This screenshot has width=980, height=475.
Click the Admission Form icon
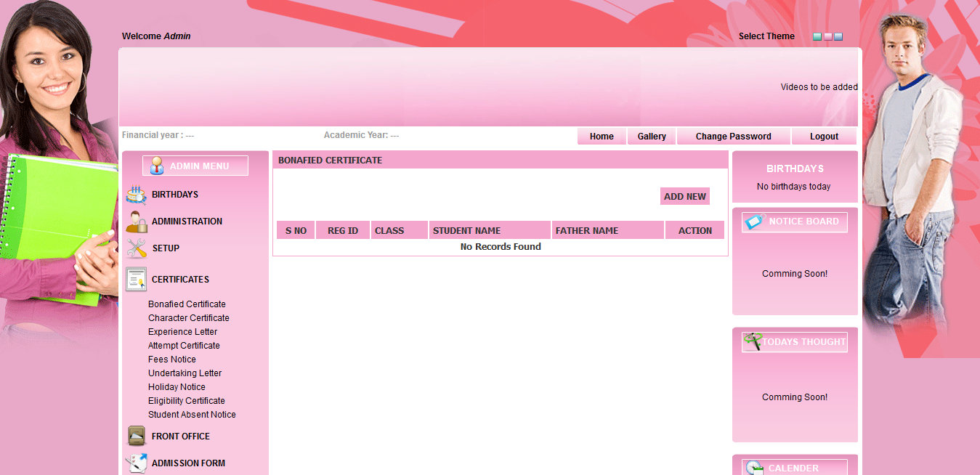coord(136,463)
